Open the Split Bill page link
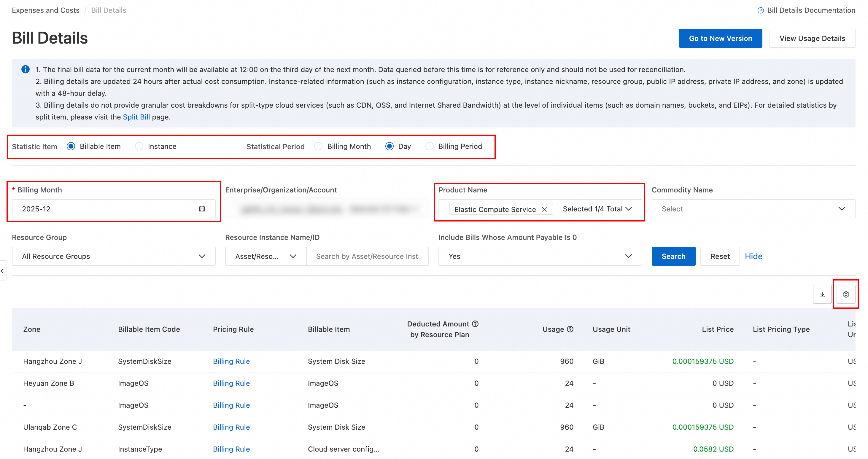This screenshot has width=868, height=459. click(x=136, y=117)
